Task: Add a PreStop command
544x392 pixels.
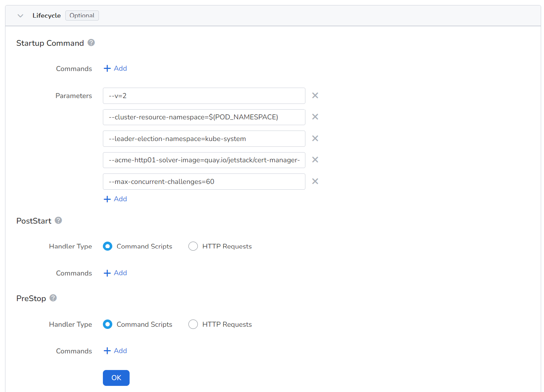Action: pos(116,351)
